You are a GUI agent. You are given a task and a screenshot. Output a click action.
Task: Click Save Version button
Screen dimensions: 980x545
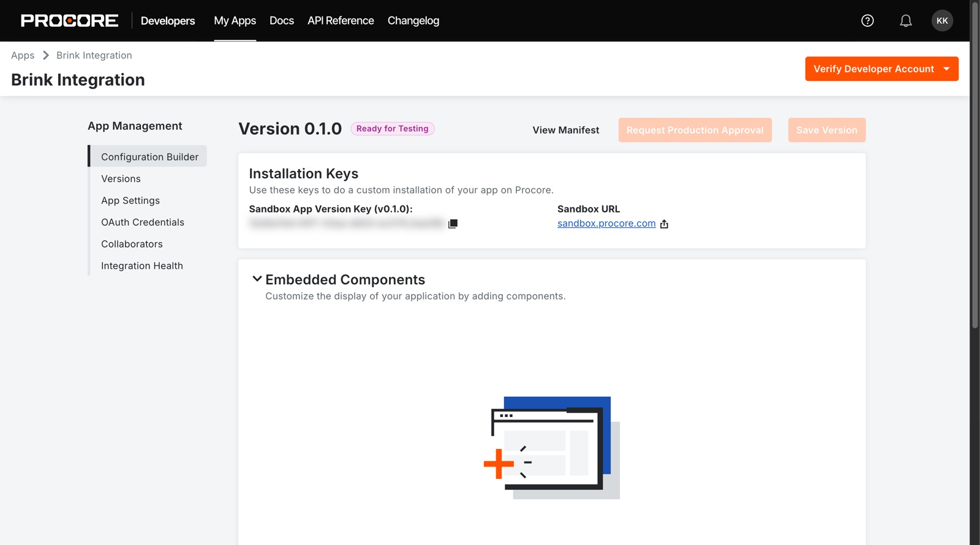(827, 130)
